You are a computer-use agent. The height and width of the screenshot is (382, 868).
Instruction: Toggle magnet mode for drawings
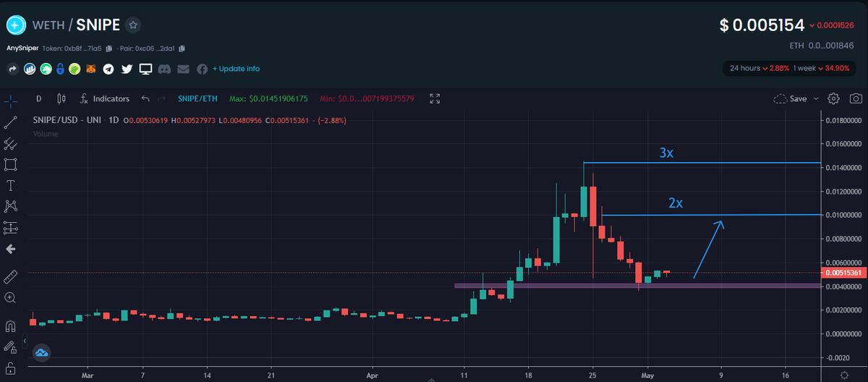click(11, 326)
